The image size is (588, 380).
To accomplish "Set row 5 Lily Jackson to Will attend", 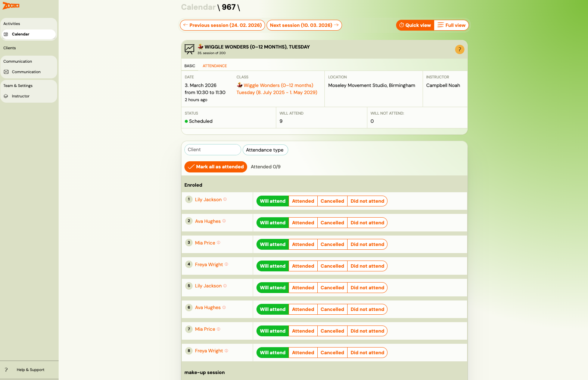I will pos(273,288).
